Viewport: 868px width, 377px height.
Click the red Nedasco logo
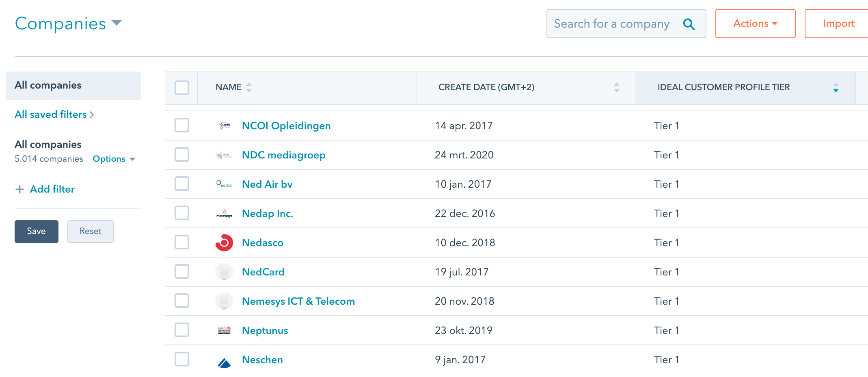tap(224, 243)
